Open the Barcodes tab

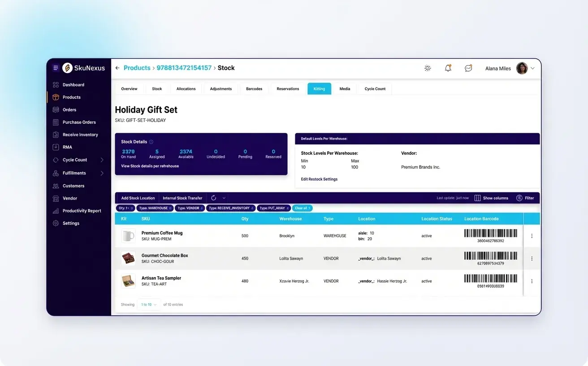254,88
